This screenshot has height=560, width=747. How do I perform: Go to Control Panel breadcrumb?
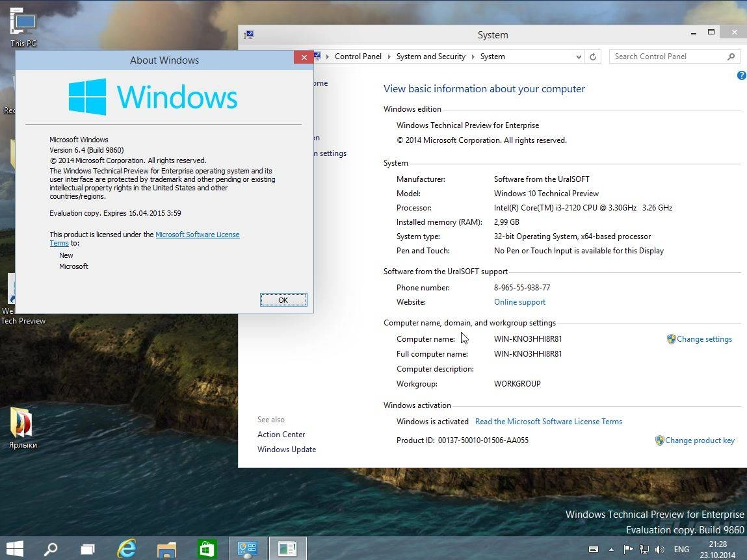(358, 57)
